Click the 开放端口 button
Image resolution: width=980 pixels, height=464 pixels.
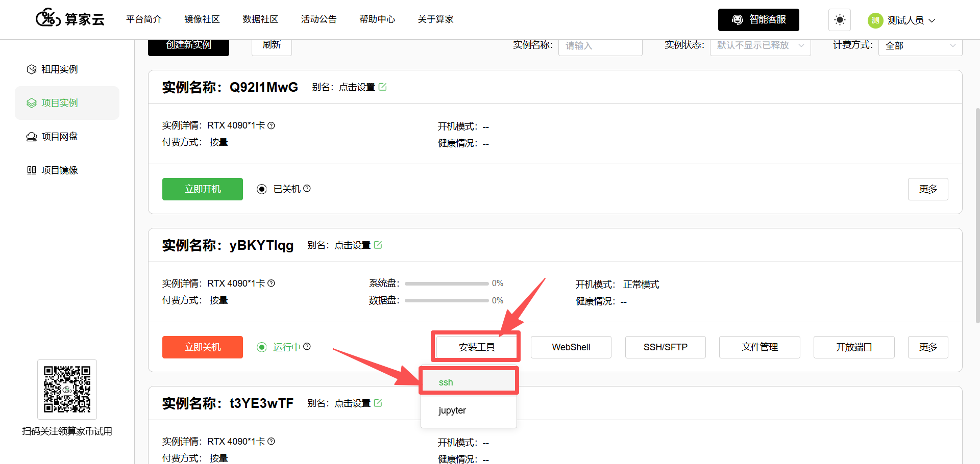pos(854,347)
